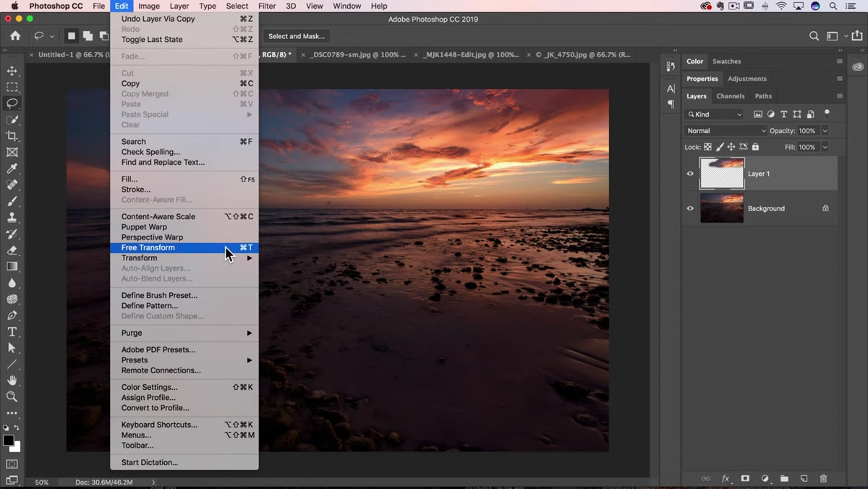Click the add layer mask icon
This screenshot has height=489, width=868.
tap(745, 478)
